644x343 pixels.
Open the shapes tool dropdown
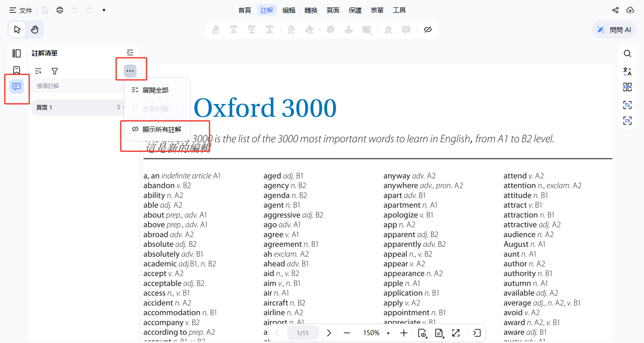[x=367, y=29]
